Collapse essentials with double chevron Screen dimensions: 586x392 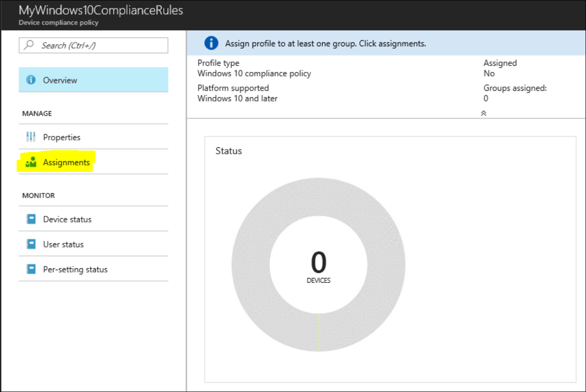click(484, 113)
